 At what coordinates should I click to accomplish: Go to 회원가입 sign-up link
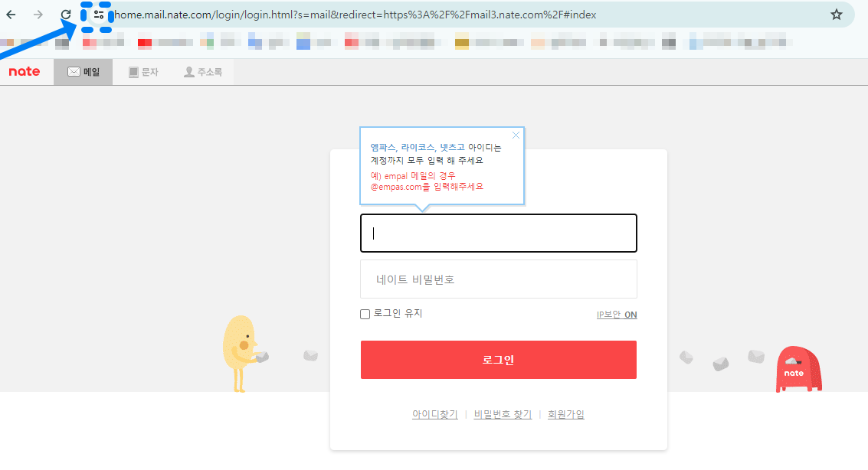click(565, 414)
